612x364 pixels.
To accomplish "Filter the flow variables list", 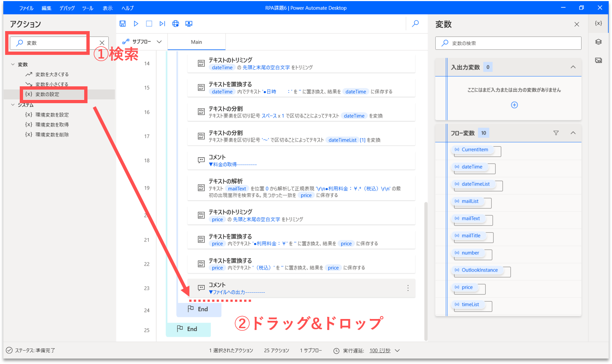I will [556, 133].
